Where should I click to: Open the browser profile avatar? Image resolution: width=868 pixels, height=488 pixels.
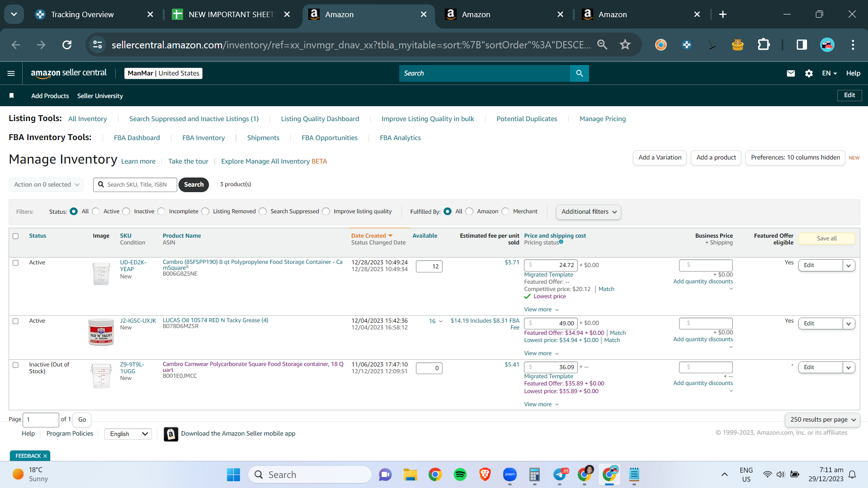click(827, 45)
